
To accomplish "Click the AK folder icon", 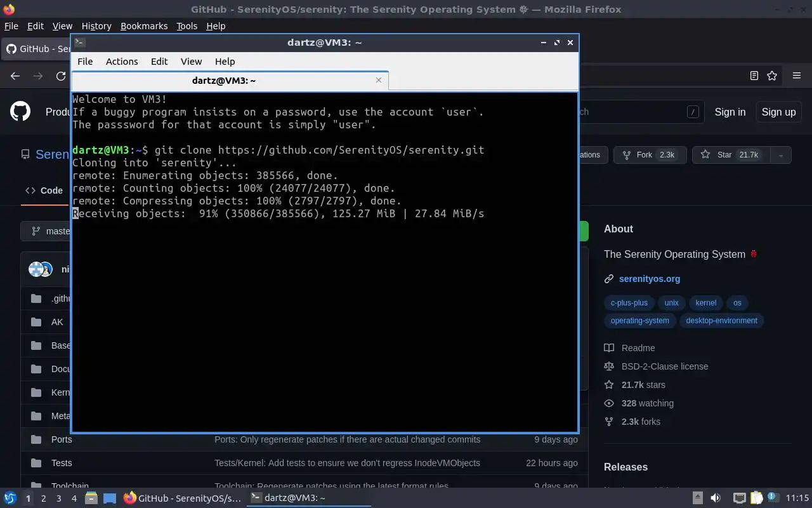I will [37, 322].
